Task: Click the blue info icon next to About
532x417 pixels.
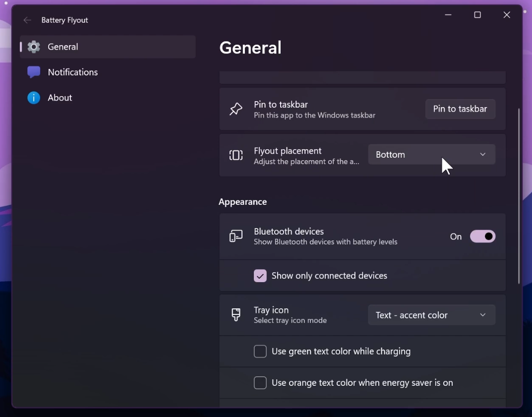Action: (33, 98)
